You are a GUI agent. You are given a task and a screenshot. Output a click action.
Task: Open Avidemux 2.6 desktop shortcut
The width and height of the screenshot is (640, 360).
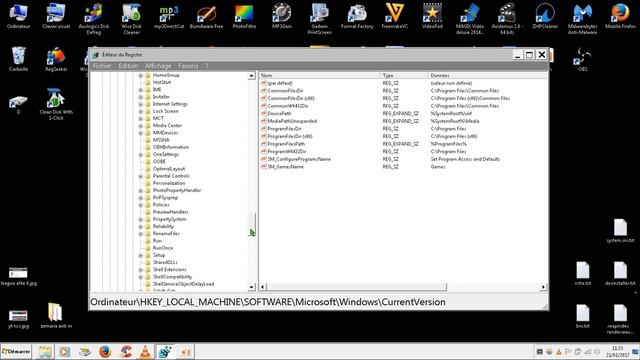pyautogui.click(x=507, y=18)
